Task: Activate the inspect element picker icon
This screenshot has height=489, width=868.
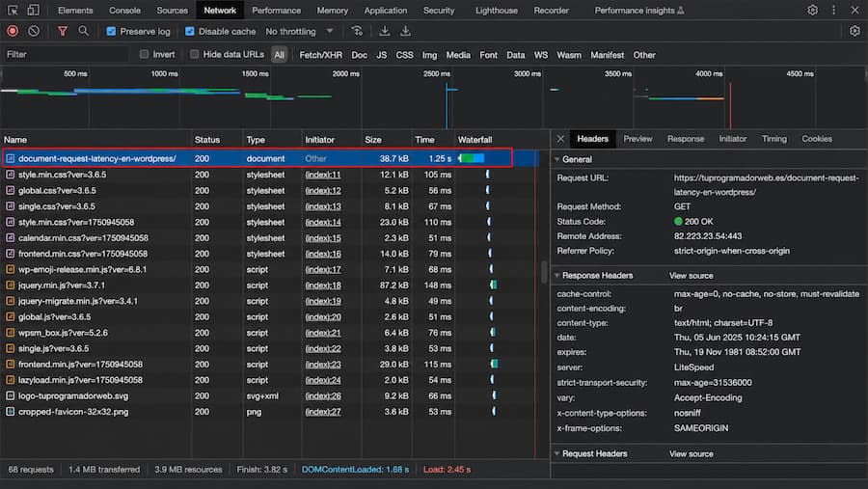Action: (x=13, y=10)
